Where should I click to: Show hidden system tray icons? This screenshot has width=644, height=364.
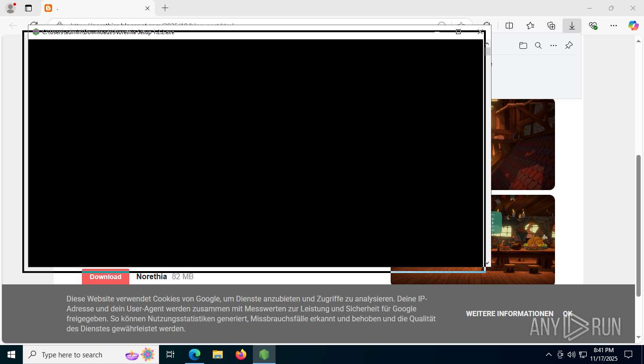pyautogui.click(x=549, y=355)
